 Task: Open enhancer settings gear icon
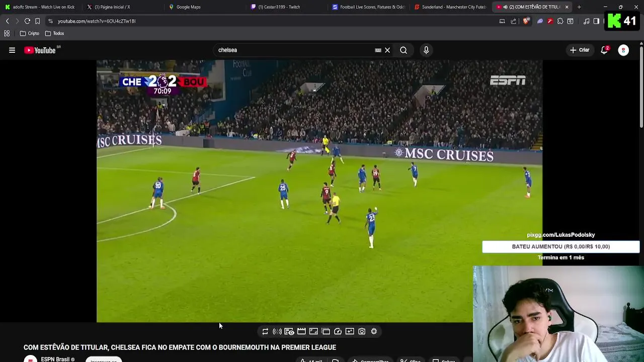click(x=374, y=331)
